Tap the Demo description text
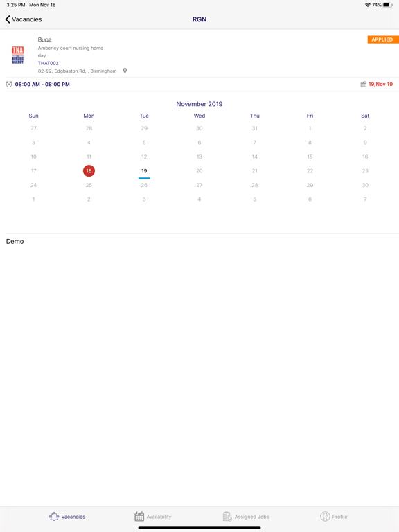 (15, 242)
